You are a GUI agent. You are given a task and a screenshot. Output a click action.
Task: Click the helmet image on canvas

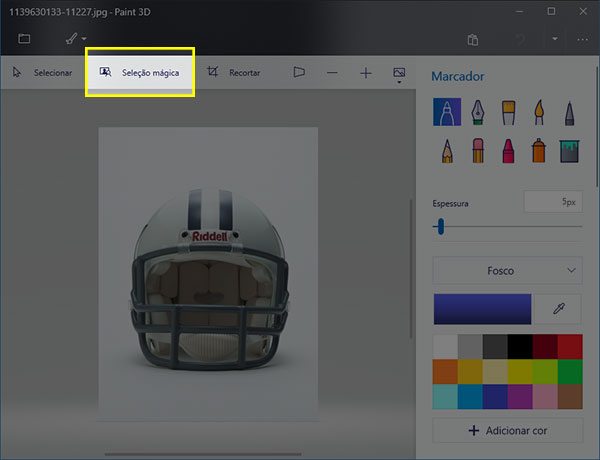209,279
